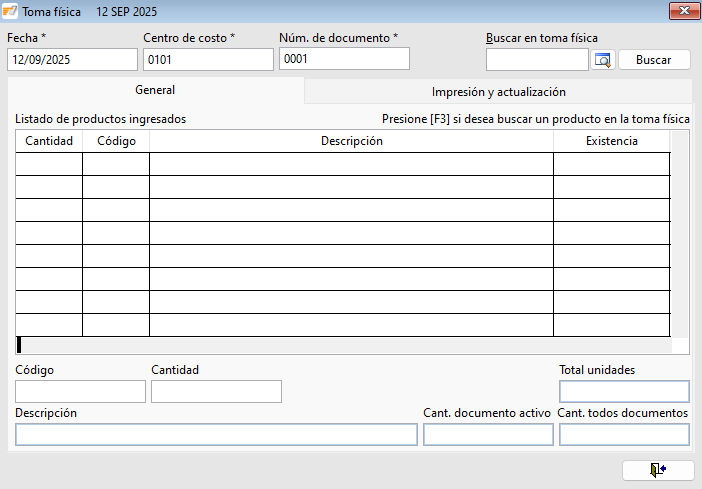The image size is (702, 489).
Task: Switch to the General tab
Action: pyautogui.click(x=155, y=91)
